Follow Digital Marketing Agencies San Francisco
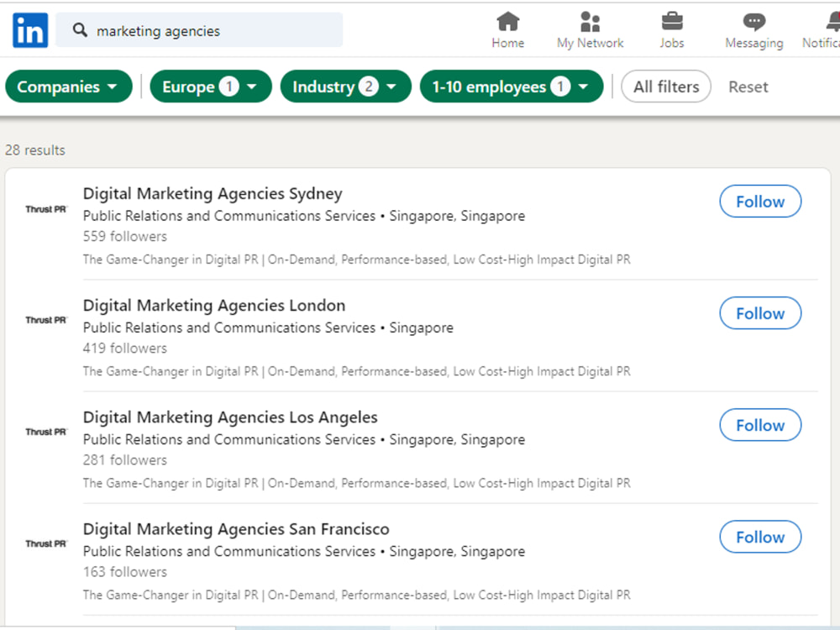This screenshot has width=840, height=630. point(760,537)
